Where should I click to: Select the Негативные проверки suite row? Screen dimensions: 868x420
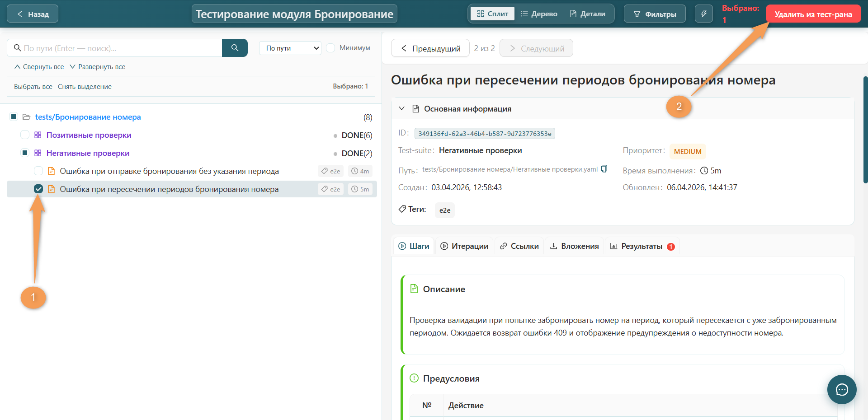[191, 153]
